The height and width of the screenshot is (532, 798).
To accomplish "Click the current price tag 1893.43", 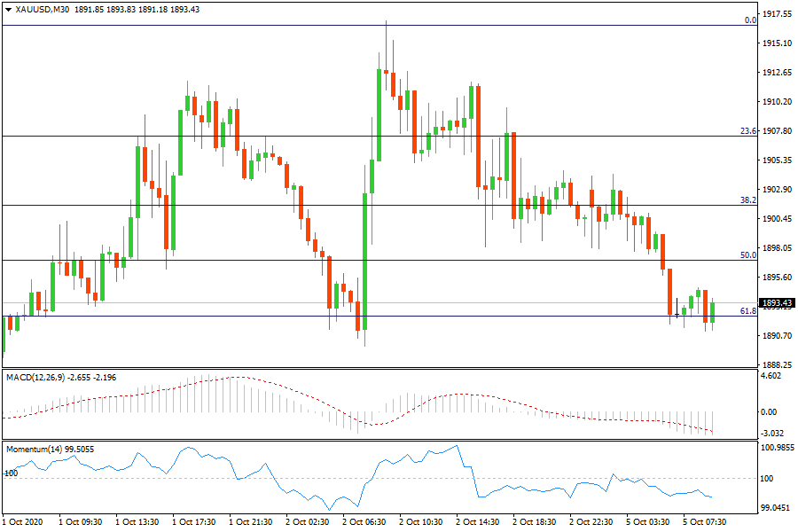I will coord(777,303).
